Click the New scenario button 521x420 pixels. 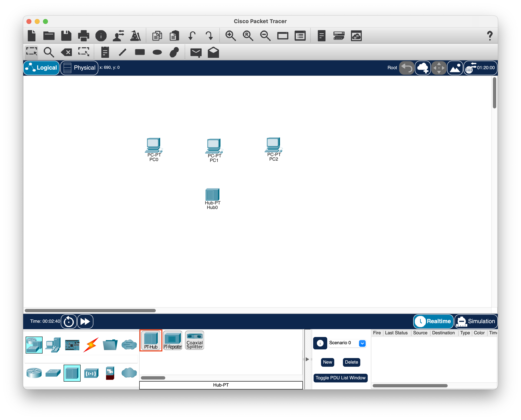click(x=327, y=362)
